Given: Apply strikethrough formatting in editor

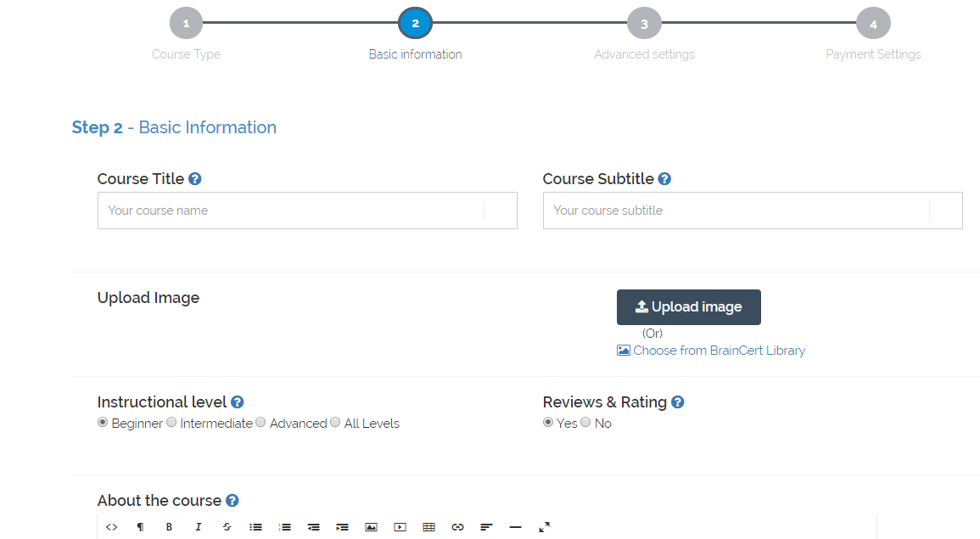Looking at the screenshot, I should 227,527.
